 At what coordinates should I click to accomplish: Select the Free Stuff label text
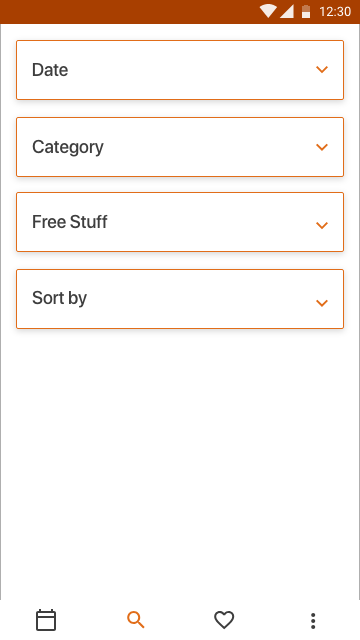coord(69,222)
